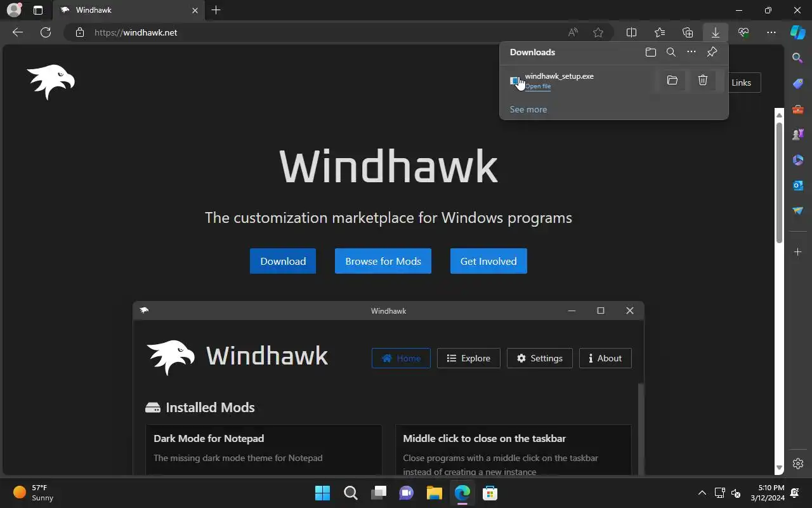The image size is (812, 508).
Task: Show hidden tray icons chevron
Action: pyautogui.click(x=702, y=493)
